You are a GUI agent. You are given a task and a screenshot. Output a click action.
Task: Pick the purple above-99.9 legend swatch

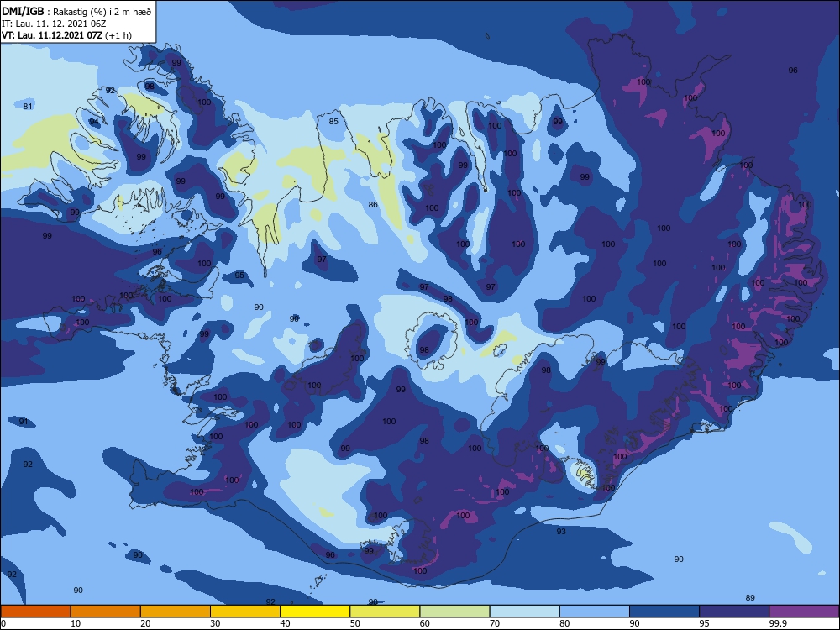coord(804,612)
